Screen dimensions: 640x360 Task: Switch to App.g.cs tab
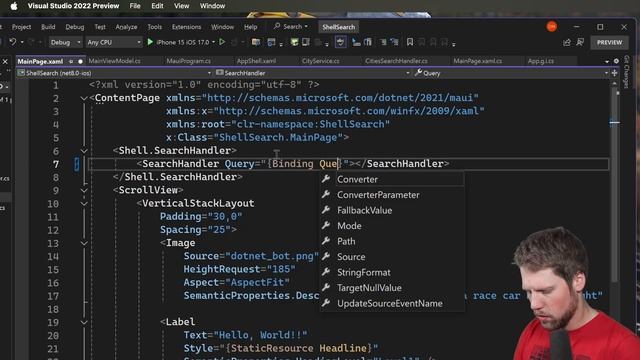(x=541, y=61)
